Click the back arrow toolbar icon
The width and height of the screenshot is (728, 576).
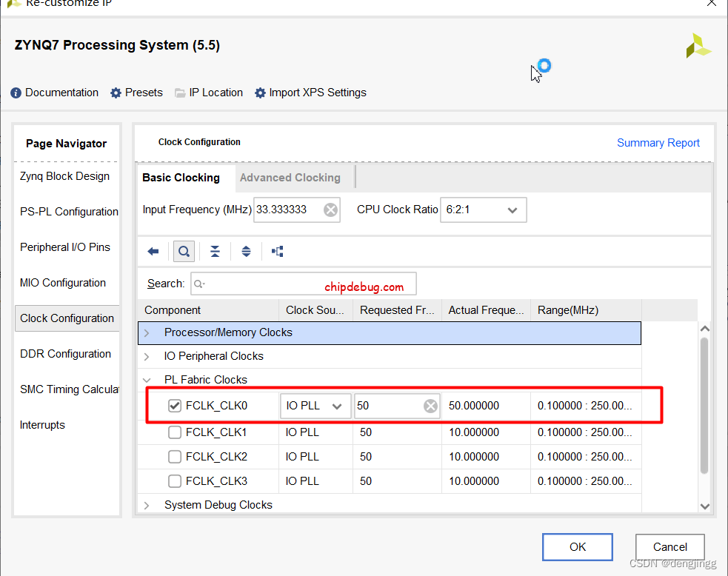(153, 252)
